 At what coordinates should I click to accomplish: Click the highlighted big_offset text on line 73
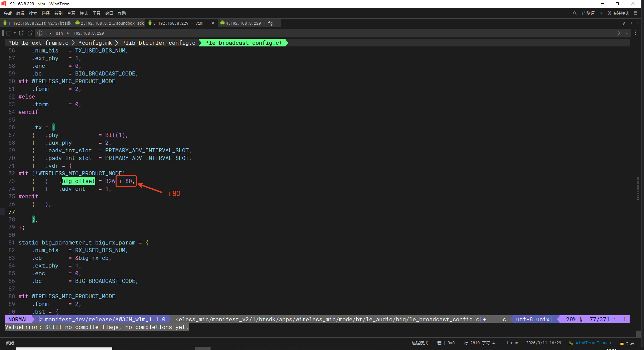tap(78, 181)
